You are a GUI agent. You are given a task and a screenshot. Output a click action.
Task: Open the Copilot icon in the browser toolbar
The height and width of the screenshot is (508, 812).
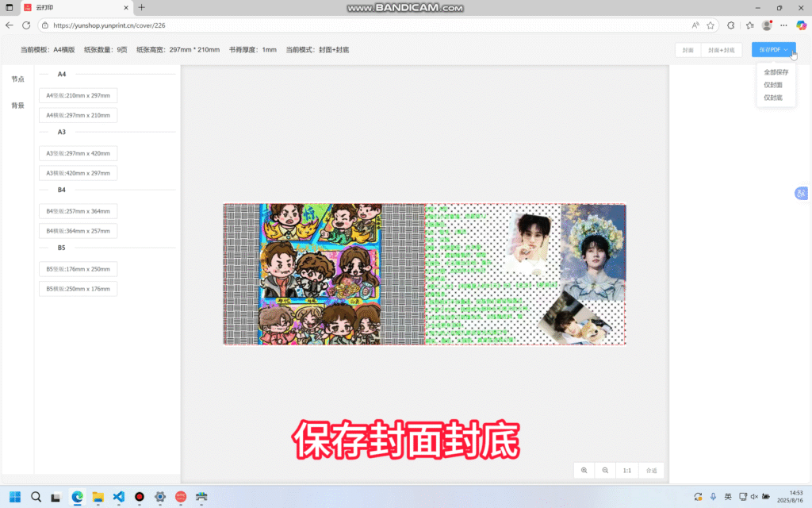click(801, 25)
